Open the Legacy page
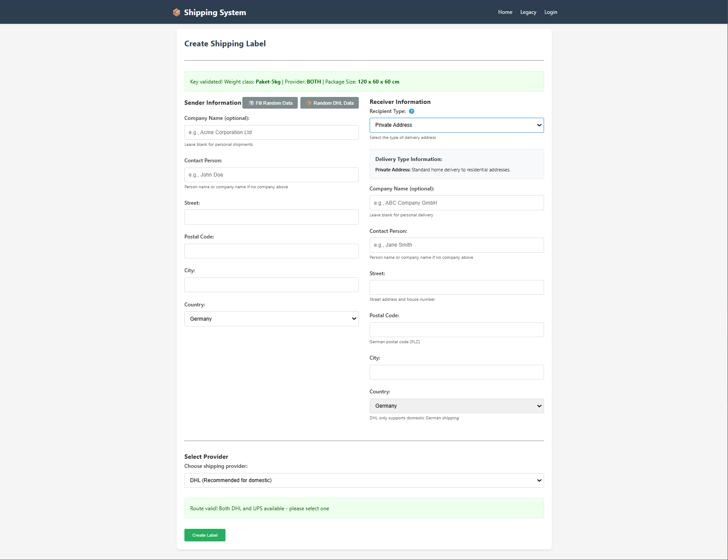Viewport: 728px width, 560px height. (528, 12)
